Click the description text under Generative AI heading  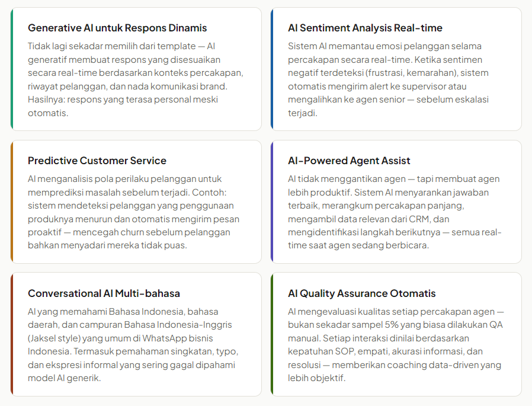click(136, 79)
